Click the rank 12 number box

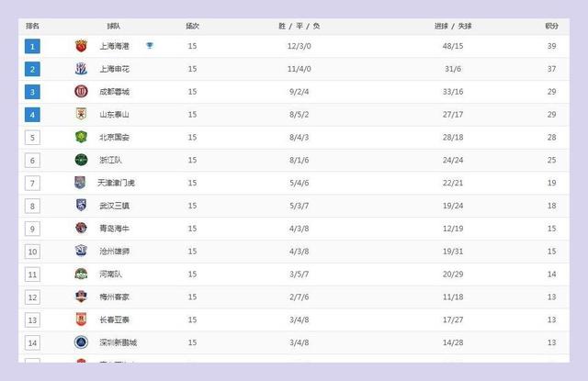[32, 297]
